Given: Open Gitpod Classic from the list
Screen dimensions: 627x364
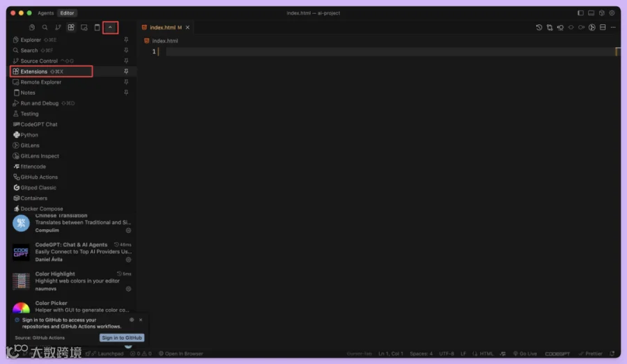Looking at the screenshot, I should [x=71, y=188].
